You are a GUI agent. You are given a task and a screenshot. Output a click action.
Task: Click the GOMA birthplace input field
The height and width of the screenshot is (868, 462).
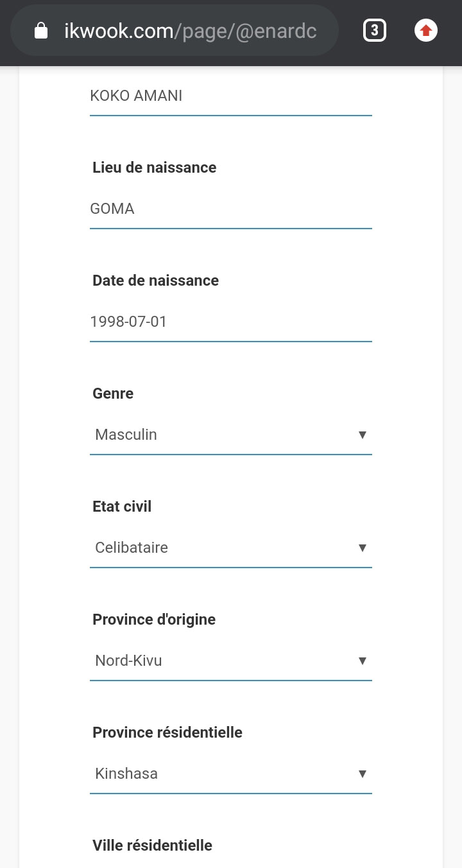point(230,209)
